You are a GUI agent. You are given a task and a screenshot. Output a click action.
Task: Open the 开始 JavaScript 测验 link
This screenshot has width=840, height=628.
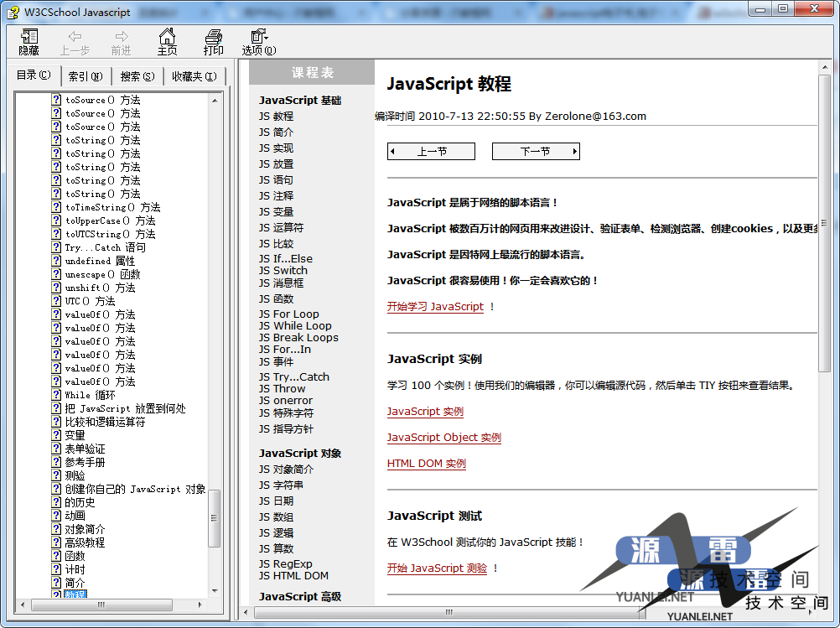[437, 568]
